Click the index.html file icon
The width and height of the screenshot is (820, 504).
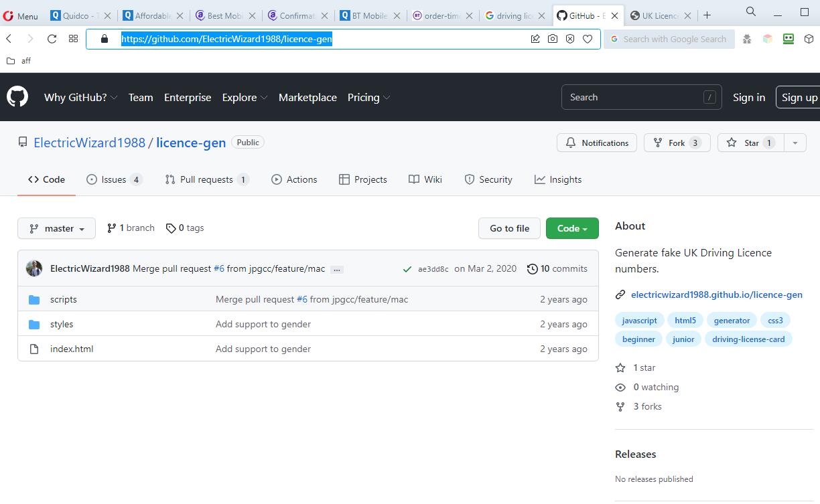tap(34, 349)
